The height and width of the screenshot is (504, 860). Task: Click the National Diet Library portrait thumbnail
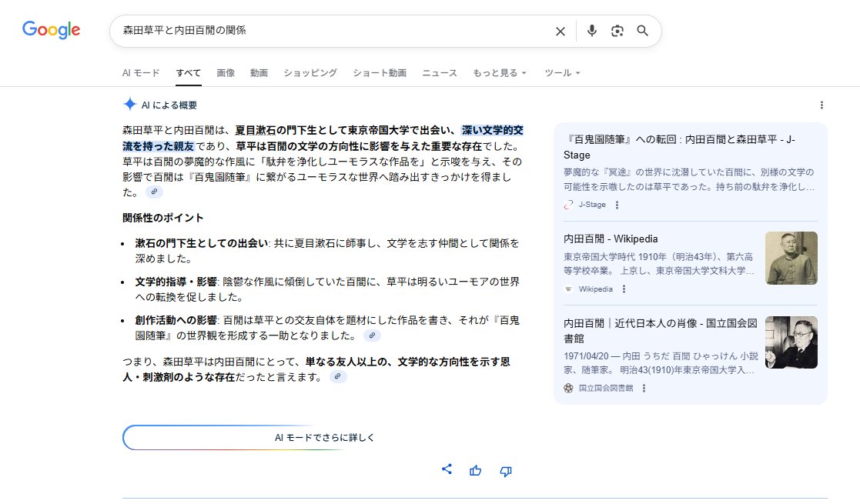[x=791, y=342]
